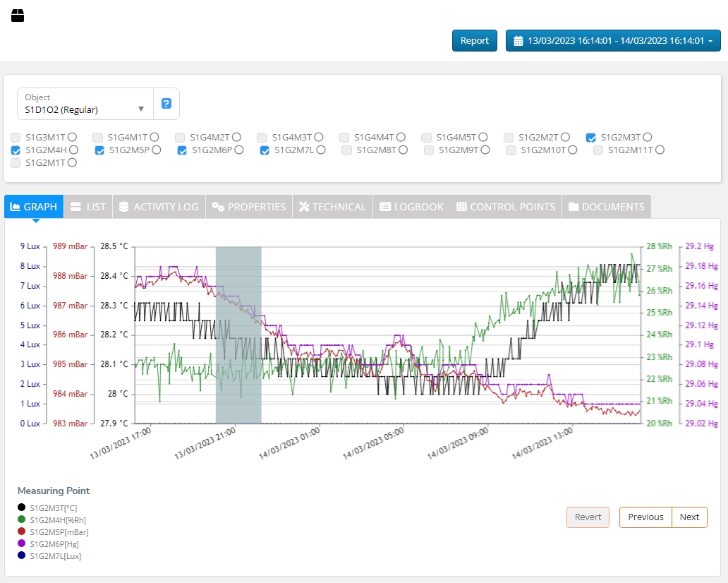
Task: Click the Report button
Action: (x=474, y=41)
